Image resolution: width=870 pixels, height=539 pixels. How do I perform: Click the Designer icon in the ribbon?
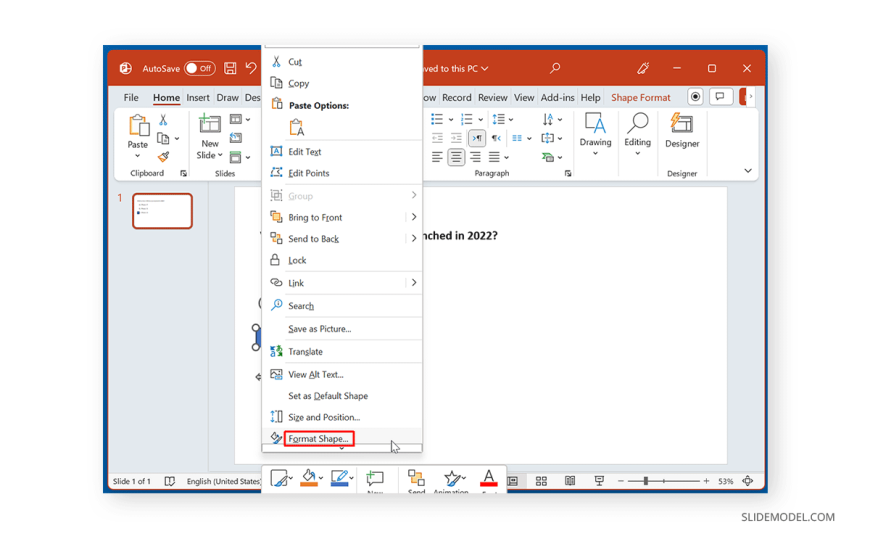click(x=682, y=130)
